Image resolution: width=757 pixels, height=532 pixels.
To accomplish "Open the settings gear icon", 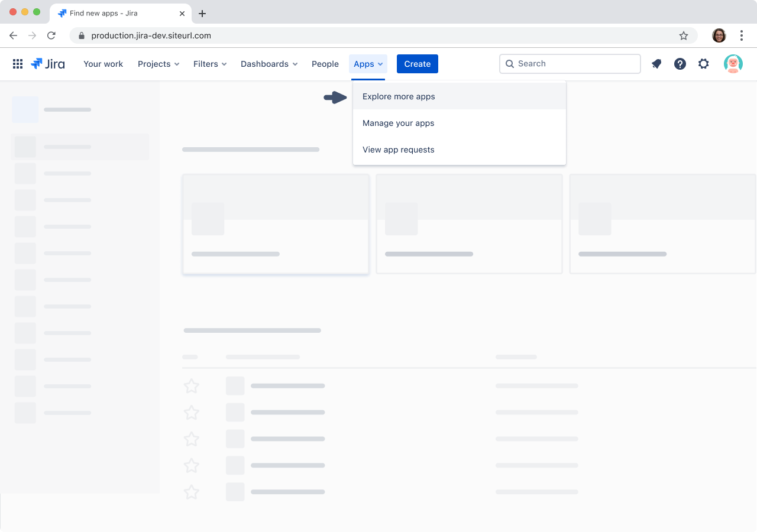I will click(703, 64).
